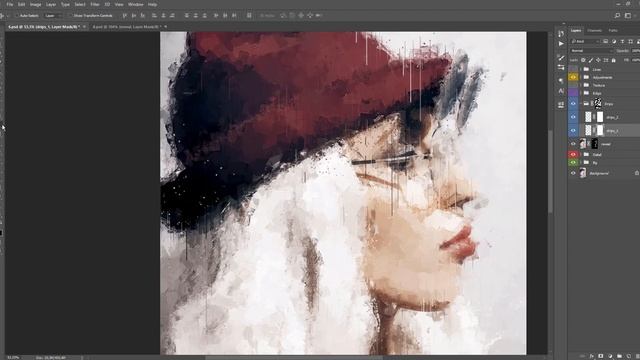Open the Window menu

[136, 4]
